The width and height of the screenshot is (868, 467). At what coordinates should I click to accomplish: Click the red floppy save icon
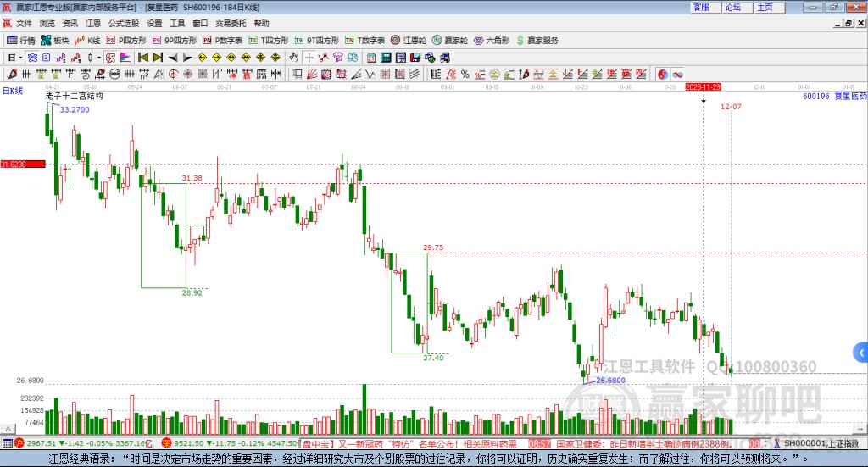pyautogui.click(x=415, y=58)
